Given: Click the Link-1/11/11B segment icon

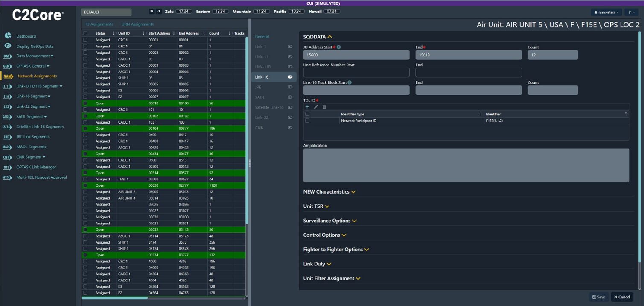Looking at the screenshot, I should (x=7, y=86).
